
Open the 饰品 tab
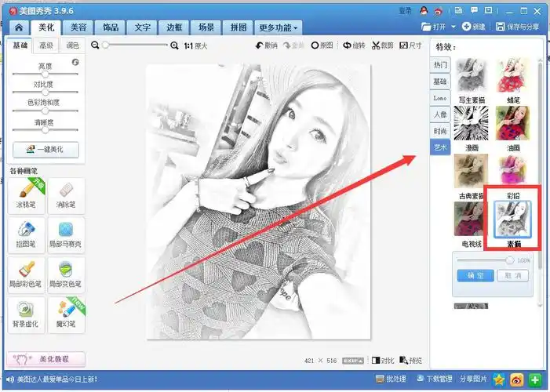point(110,27)
